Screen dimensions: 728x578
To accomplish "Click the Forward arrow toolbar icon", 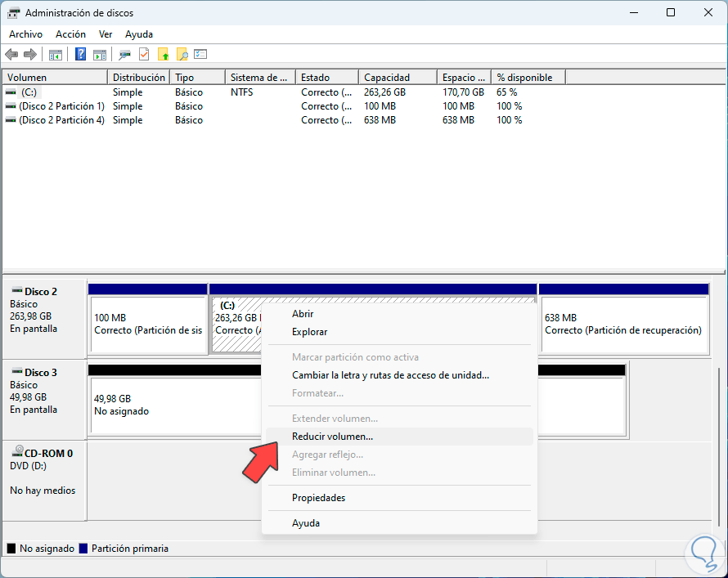I will click(x=30, y=54).
